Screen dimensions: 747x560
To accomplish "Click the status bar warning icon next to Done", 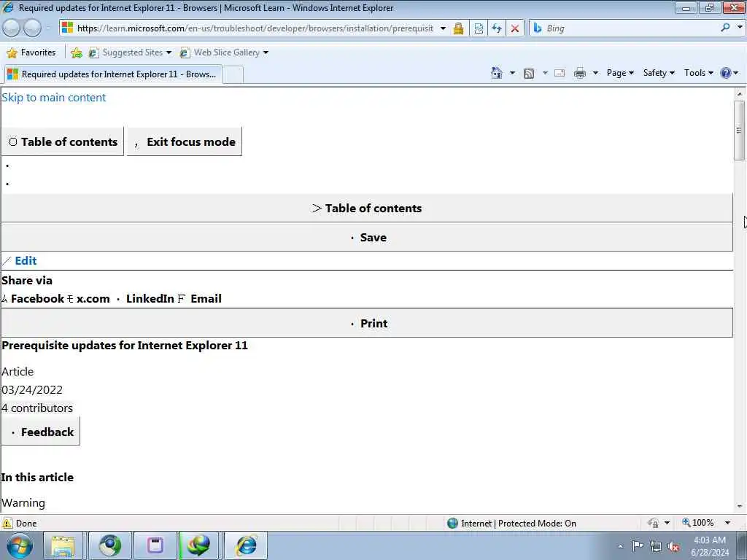I will point(7,524).
